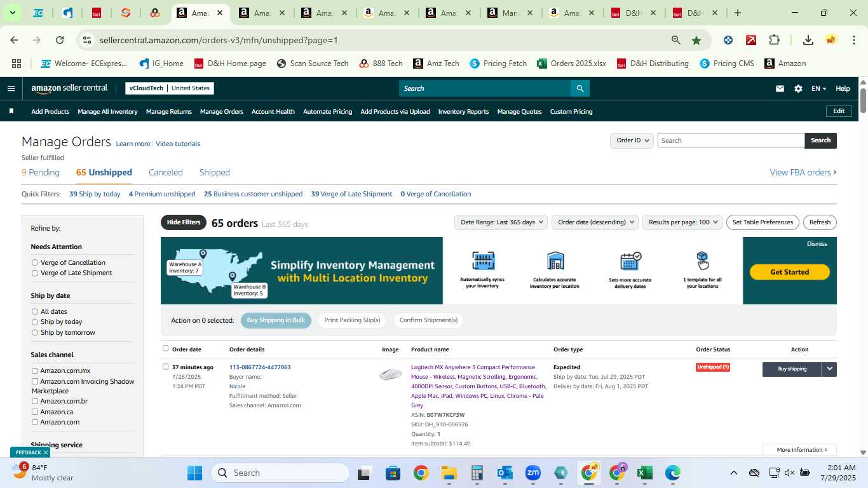Click the browser back arrow

pos(14,40)
